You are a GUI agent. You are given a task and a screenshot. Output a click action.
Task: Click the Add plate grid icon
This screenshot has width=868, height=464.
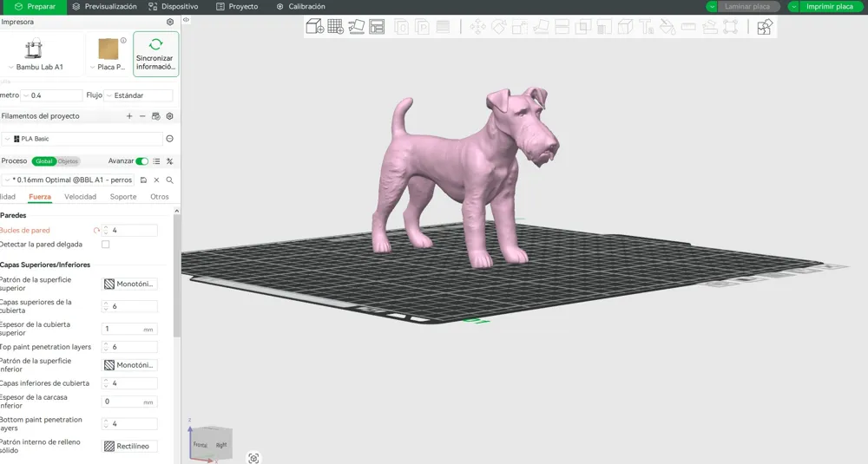(335, 27)
